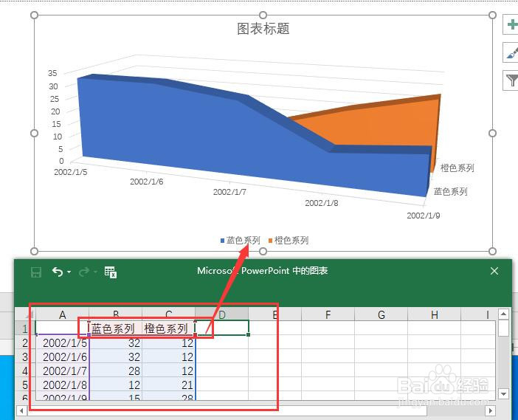This screenshot has width=518, height=420.
Task: Open the redo dropdown arrow
Action: [95, 272]
